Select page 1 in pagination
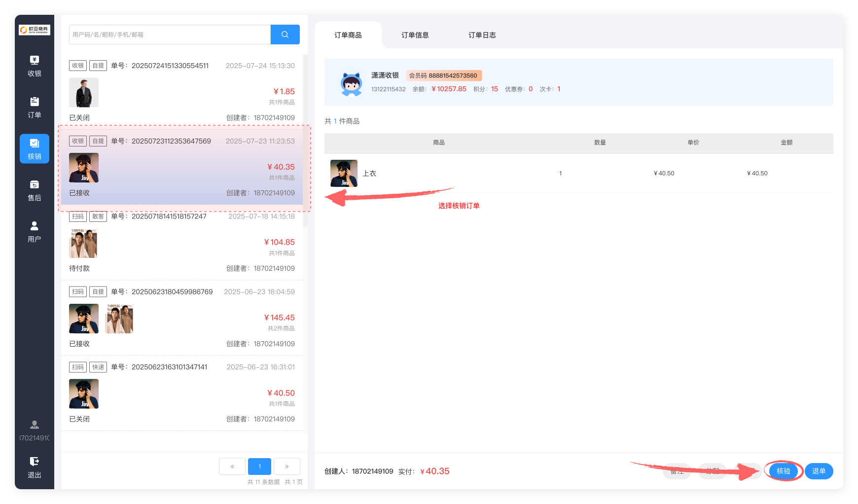This screenshot has width=858, height=504. pyautogui.click(x=259, y=467)
